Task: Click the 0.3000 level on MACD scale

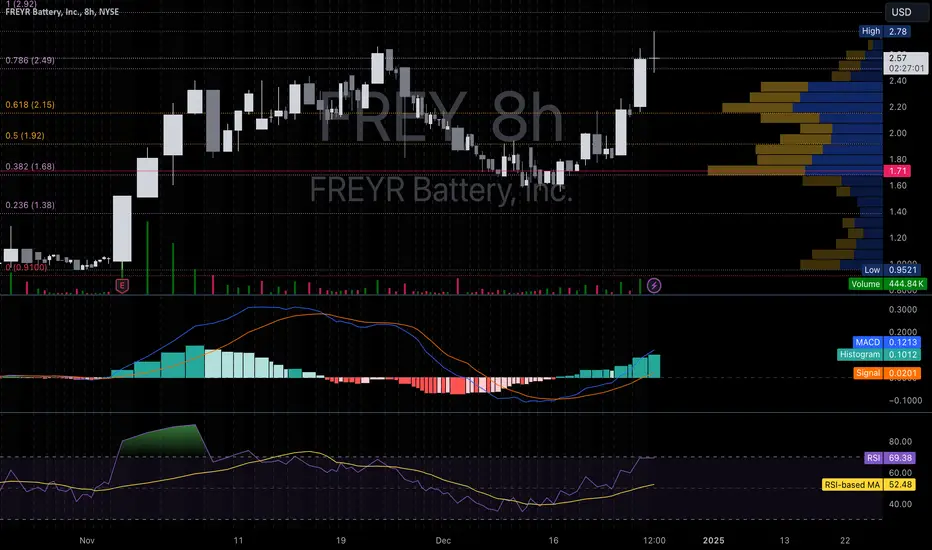Action: tap(902, 310)
